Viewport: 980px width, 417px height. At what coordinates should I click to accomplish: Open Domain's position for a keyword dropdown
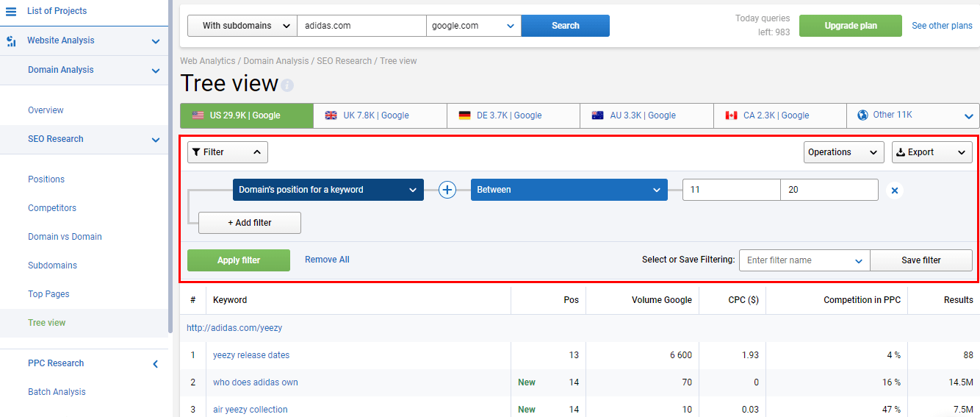pos(328,190)
